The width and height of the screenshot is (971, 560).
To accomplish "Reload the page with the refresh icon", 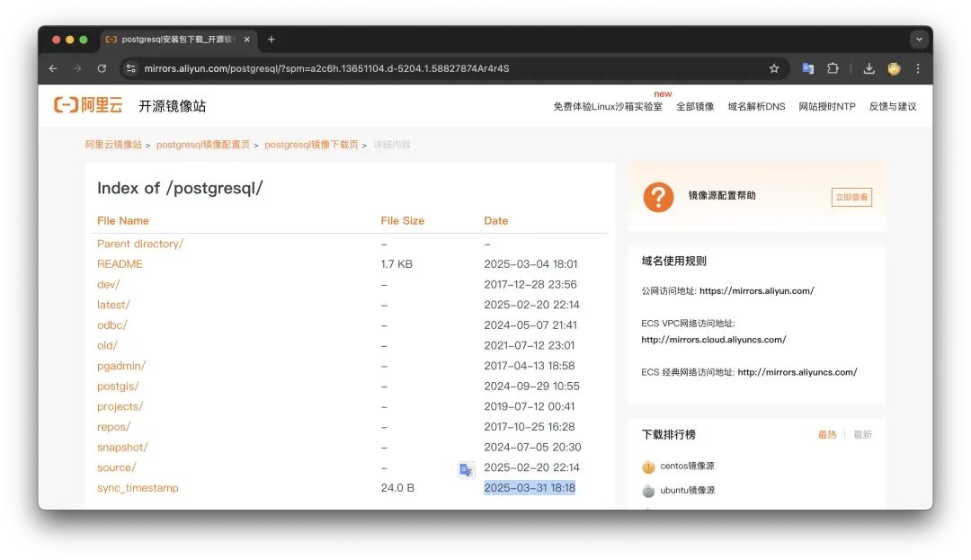I will [x=102, y=68].
